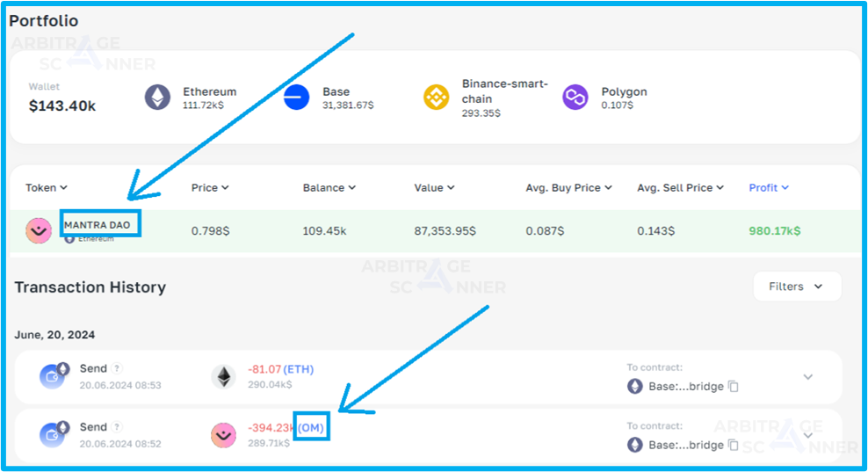Open Base:...bridge contract in ETH transaction
The width and height of the screenshot is (868, 472).
686,386
